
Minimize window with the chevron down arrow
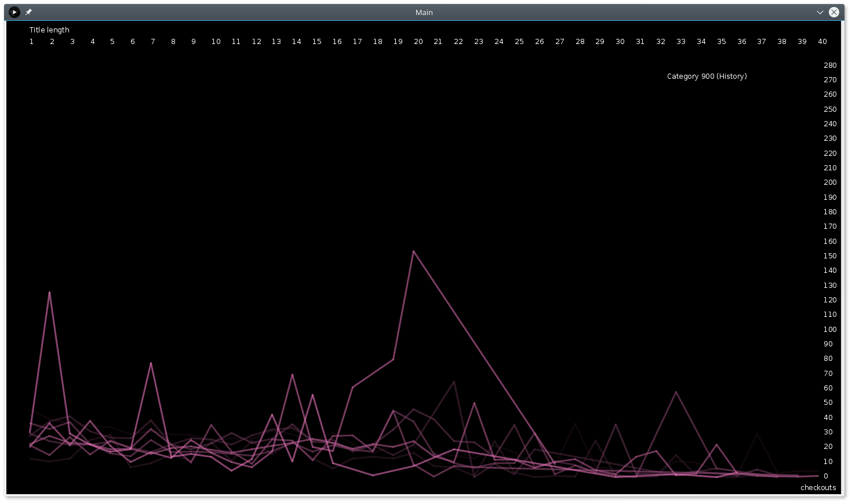tap(820, 12)
